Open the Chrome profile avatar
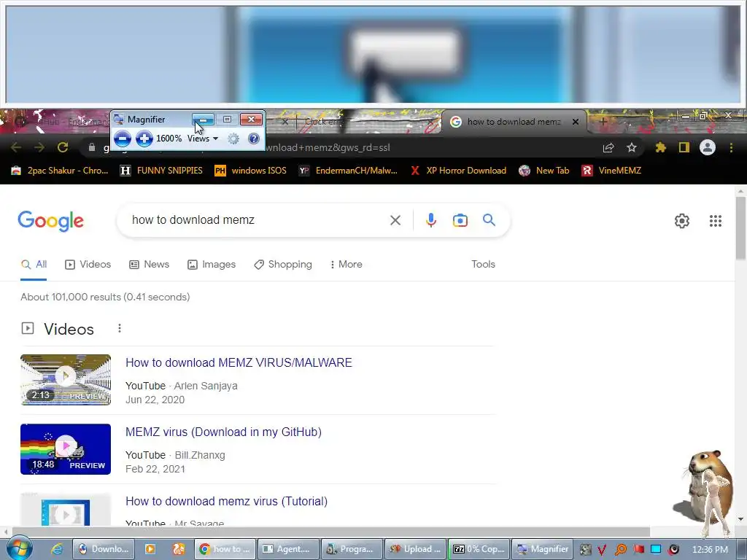 708,147
